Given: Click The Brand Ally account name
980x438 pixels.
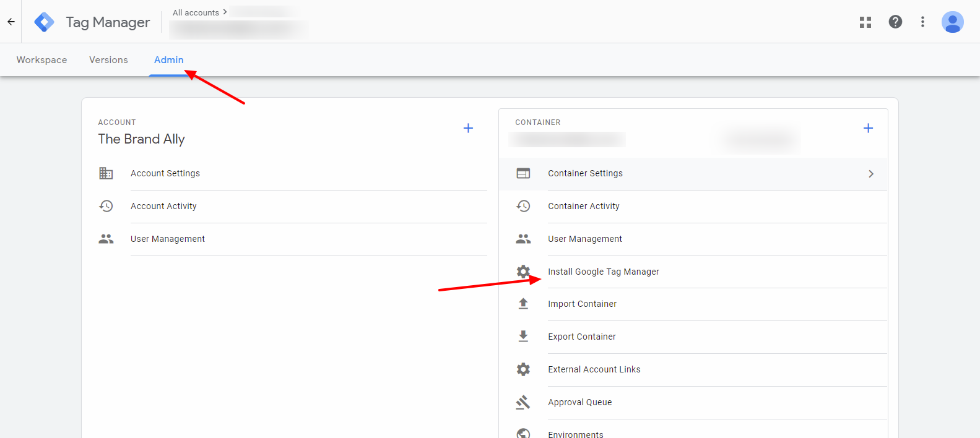Looking at the screenshot, I should (142, 139).
